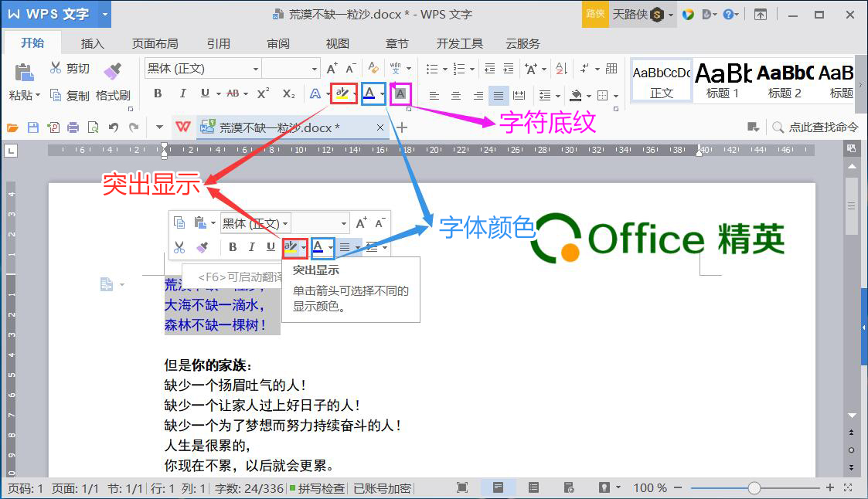The image size is (868, 499).
Task: Decrease paragraph indent in the ribbon
Action: click(489, 69)
